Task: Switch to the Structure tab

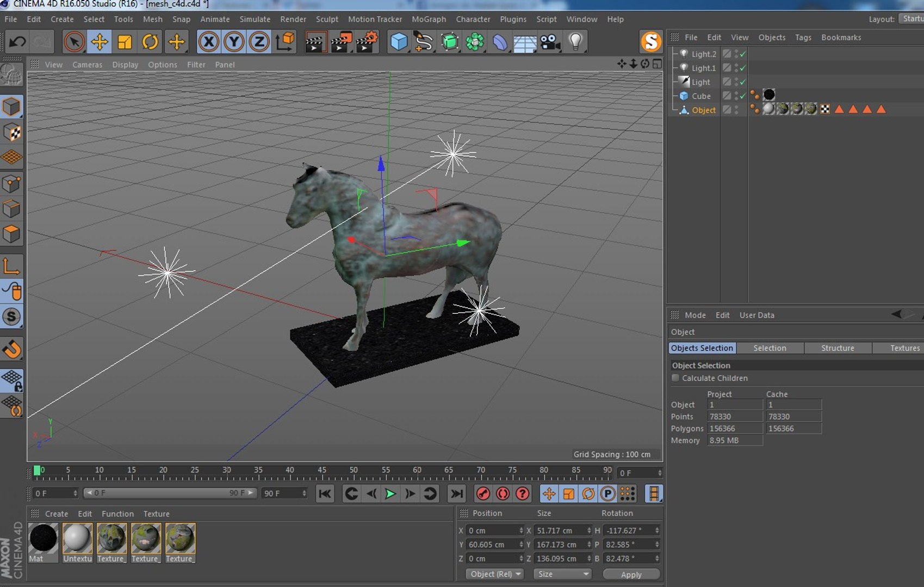Action: point(838,348)
